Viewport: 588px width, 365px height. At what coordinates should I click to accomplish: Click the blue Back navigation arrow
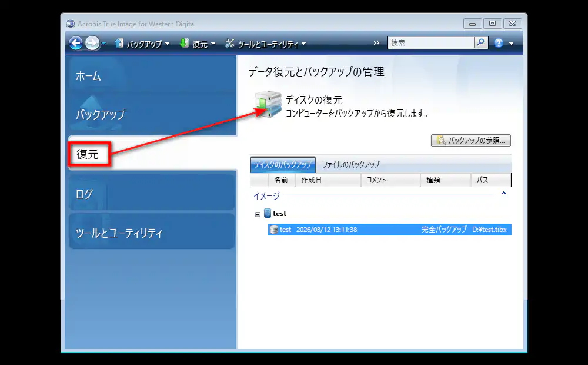[x=76, y=43]
